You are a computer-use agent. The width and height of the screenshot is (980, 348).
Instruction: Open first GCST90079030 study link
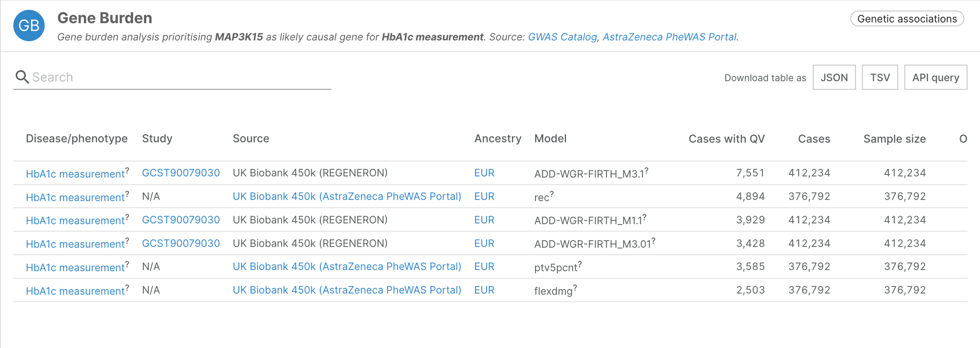(x=181, y=173)
